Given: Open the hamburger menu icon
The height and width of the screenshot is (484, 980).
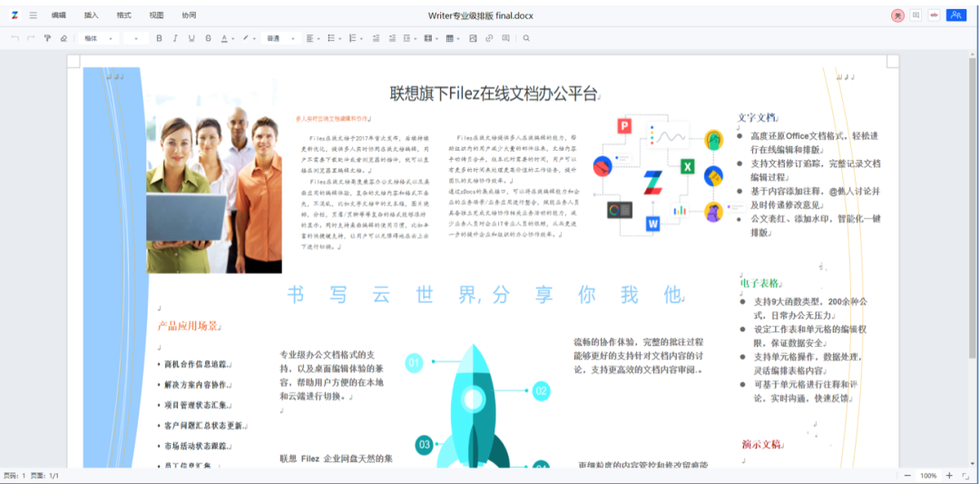Looking at the screenshot, I should coord(34,15).
